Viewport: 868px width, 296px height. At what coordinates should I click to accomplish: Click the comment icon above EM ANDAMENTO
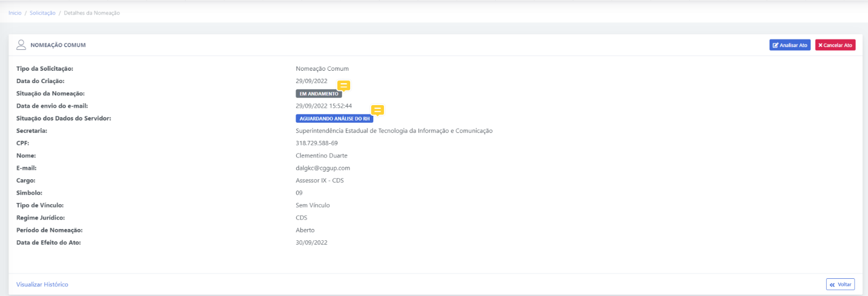tap(344, 85)
